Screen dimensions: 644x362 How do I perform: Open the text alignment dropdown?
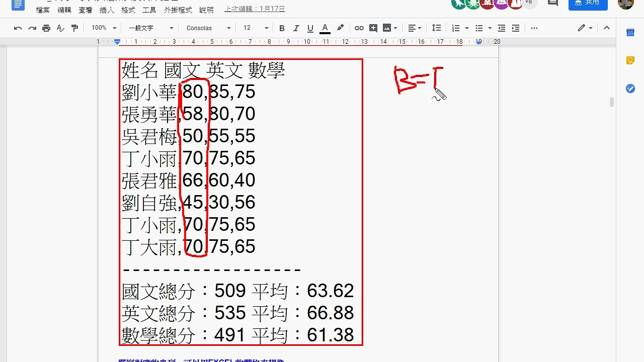pos(415,28)
